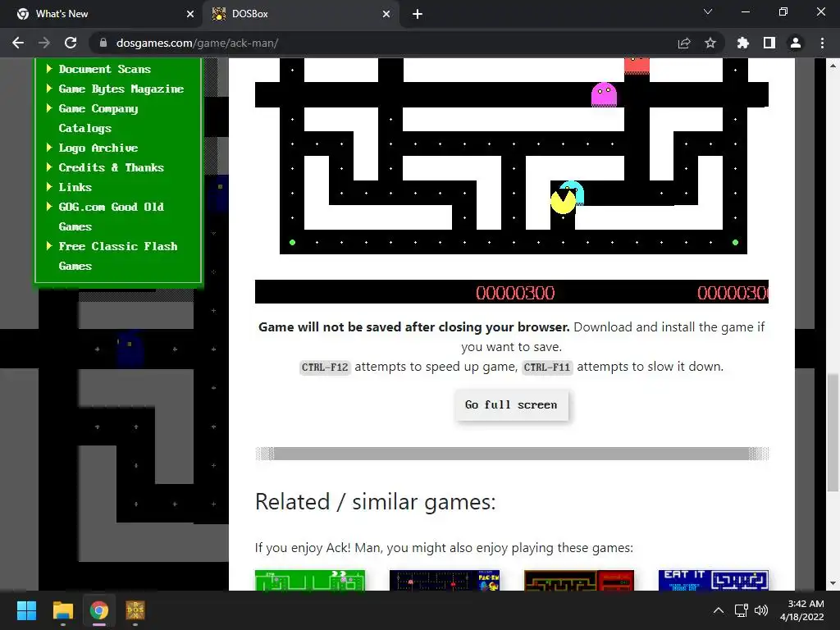This screenshot has height=630, width=840.
Task: Click arrow beside Game Bytes Magazine
Action: coord(49,89)
